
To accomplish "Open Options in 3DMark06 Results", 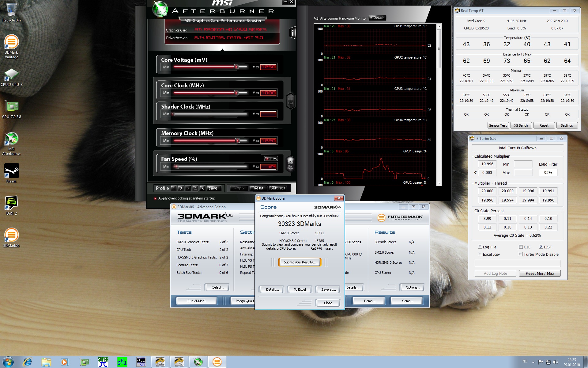I will 413,287.
